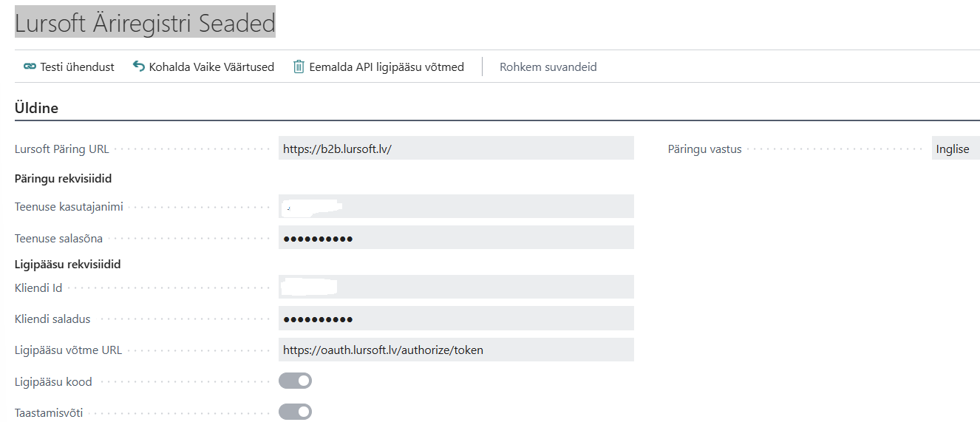980x422 pixels.
Task: Click the Kohalda Vaike Väärtused undo arrow icon
Action: [x=139, y=67]
